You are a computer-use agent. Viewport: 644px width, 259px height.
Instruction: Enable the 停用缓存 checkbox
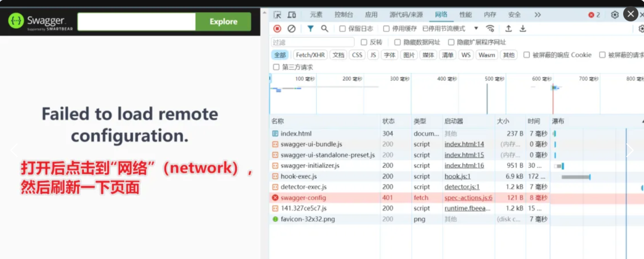(386, 29)
